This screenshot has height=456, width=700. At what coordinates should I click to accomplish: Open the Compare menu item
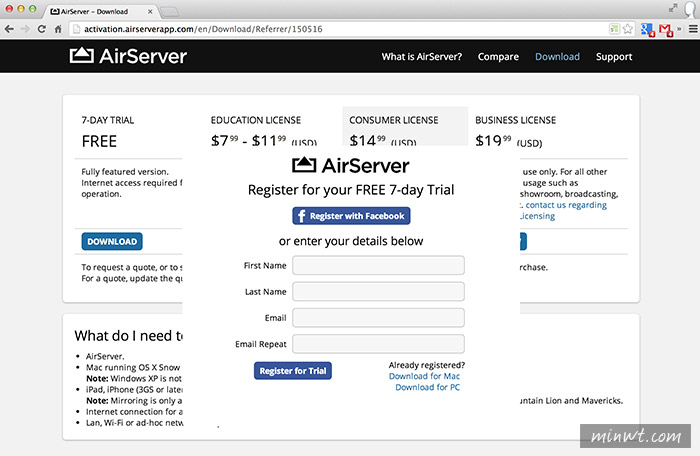pyautogui.click(x=498, y=57)
